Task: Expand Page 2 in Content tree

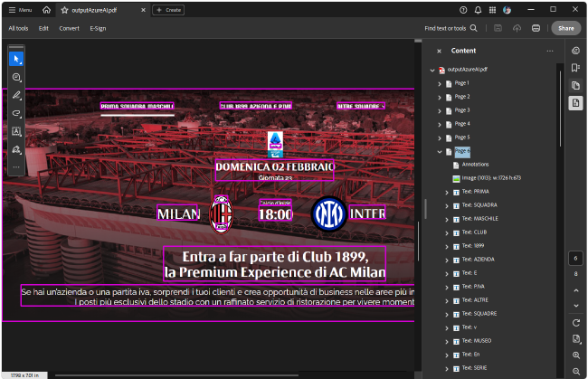Action: pos(440,98)
